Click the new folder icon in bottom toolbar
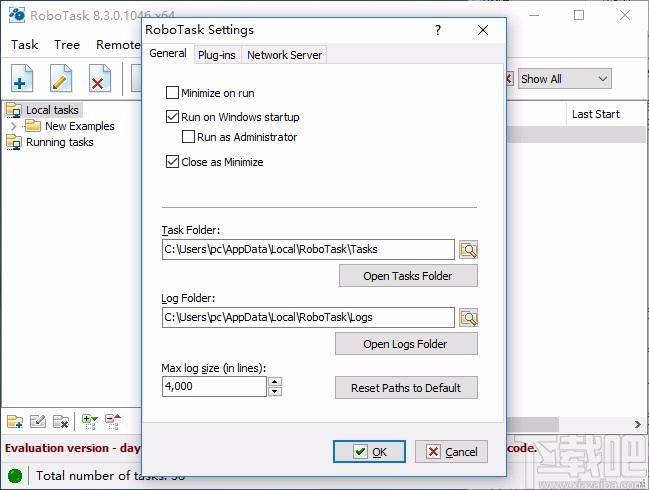Image resolution: width=649 pixels, height=490 pixels. pyautogui.click(x=15, y=422)
